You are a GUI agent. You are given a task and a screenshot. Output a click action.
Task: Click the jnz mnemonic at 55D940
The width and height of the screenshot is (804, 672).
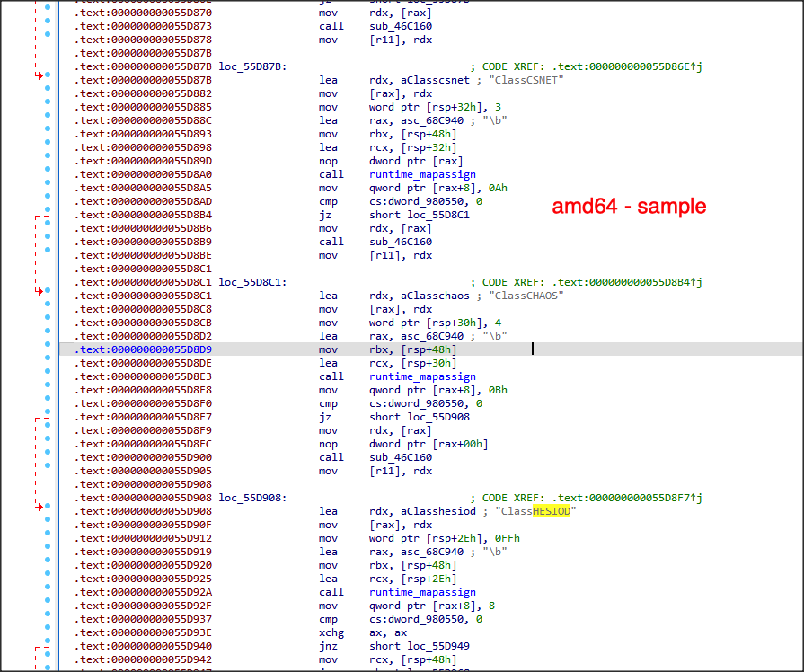(328, 646)
